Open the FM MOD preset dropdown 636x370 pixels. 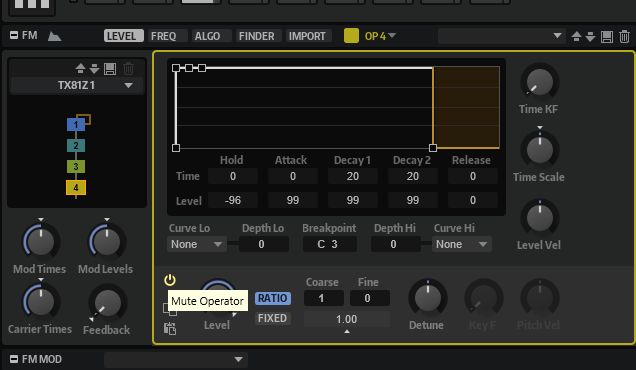(x=176, y=359)
